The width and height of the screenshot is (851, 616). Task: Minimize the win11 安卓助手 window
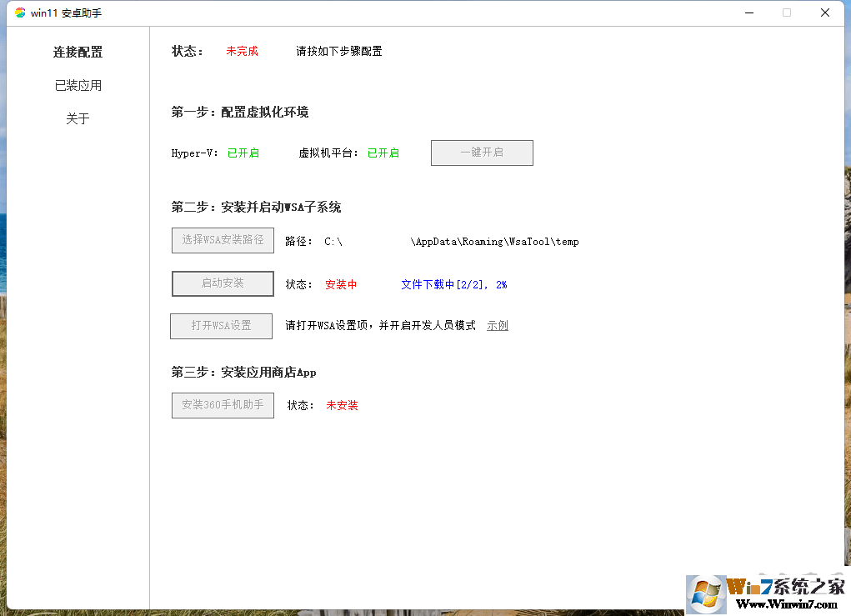point(749,13)
